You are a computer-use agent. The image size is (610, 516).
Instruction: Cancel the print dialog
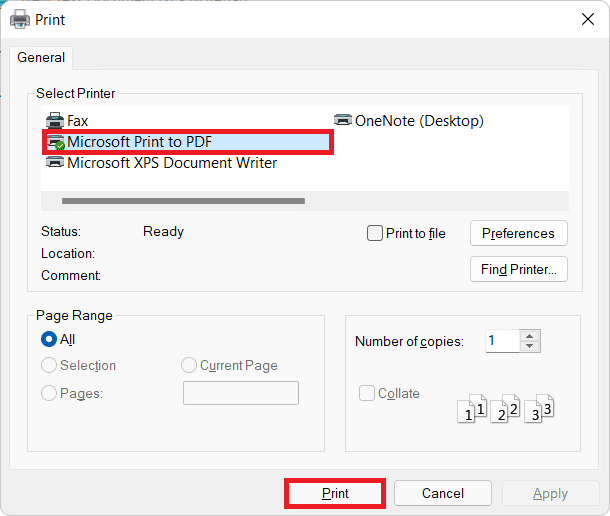pyautogui.click(x=443, y=493)
